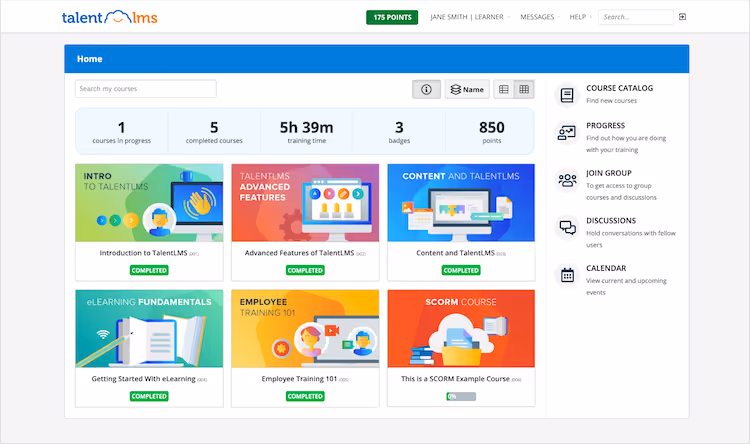Click SCORM course 0% progress bar
Viewport: 750px width, 444px height.
click(x=461, y=396)
